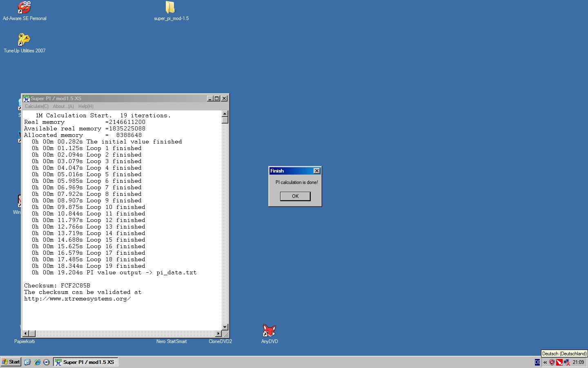Screen dimensions: 588x368
Task: Click OK in the Finish dialog
Action: coord(295,196)
